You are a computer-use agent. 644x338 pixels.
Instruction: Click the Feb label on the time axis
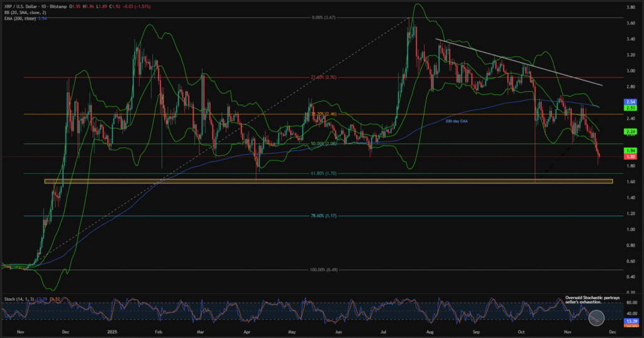tap(158, 332)
